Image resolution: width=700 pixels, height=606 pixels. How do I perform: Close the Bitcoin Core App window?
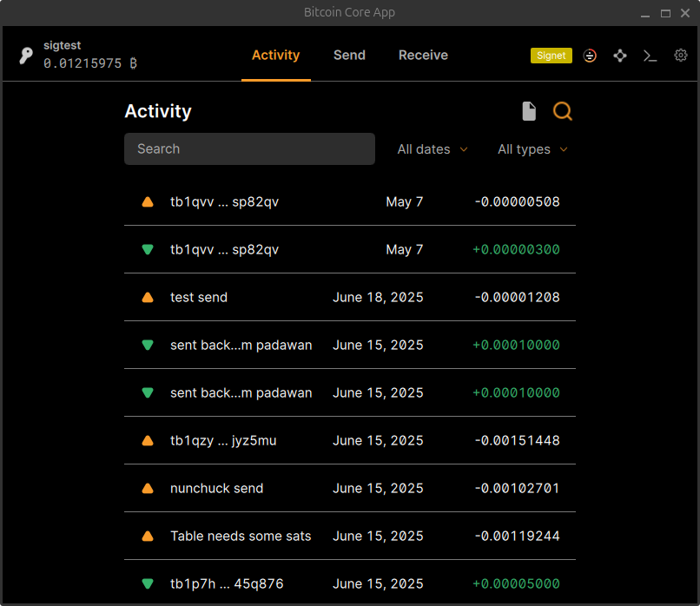pos(685,13)
